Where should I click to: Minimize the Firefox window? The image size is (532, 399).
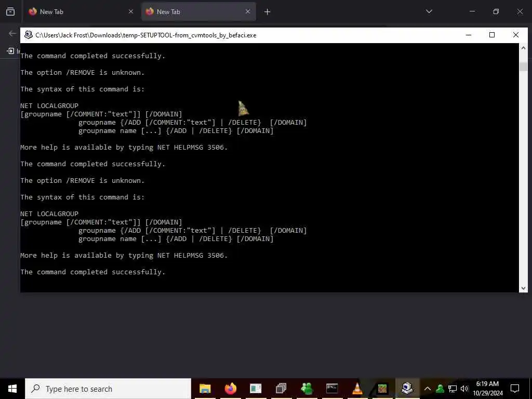[472, 11]
